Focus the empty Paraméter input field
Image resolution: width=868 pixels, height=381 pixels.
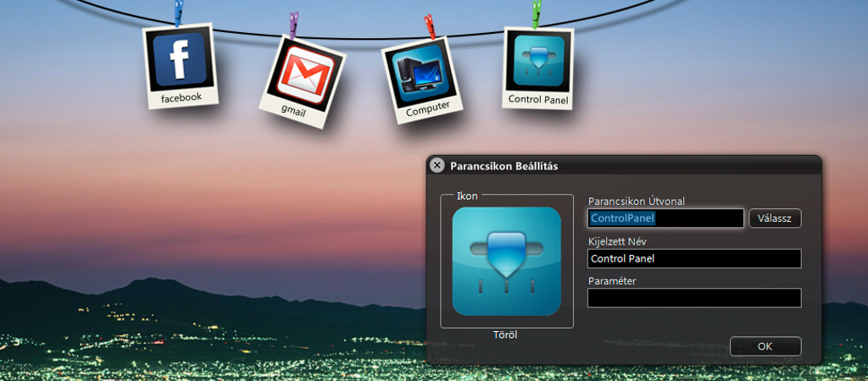coord(694,298)
